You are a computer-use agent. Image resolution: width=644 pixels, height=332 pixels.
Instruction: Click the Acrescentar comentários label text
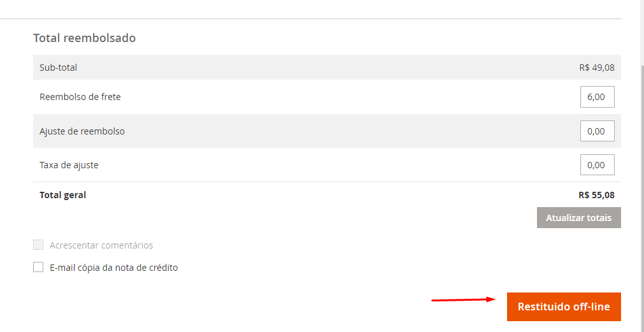click(x=101, y=245)
